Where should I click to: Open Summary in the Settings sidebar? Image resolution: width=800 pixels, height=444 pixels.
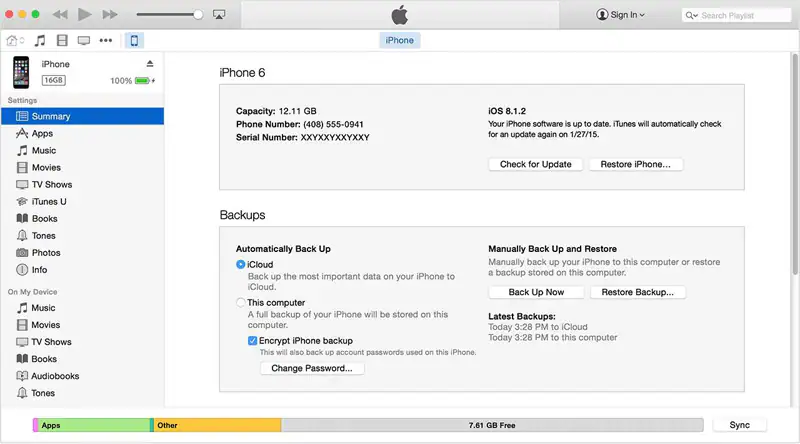click(x=83, y=116)
